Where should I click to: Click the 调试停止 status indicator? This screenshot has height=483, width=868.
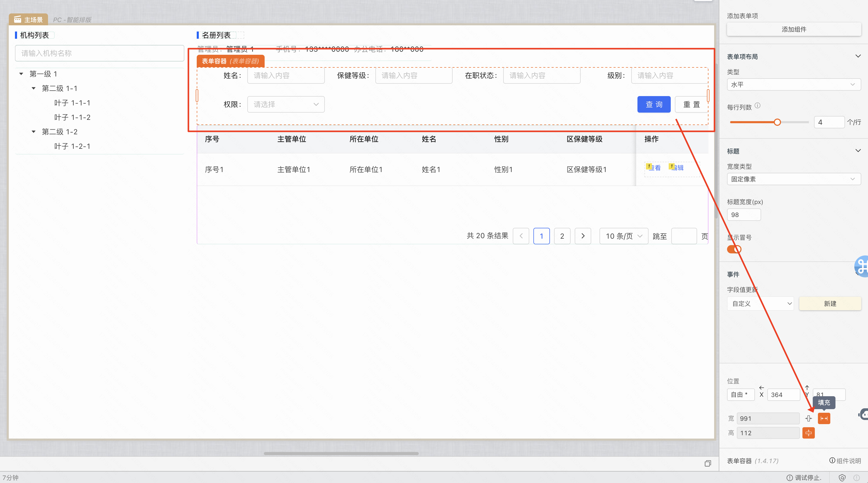[x=804, y=478]
